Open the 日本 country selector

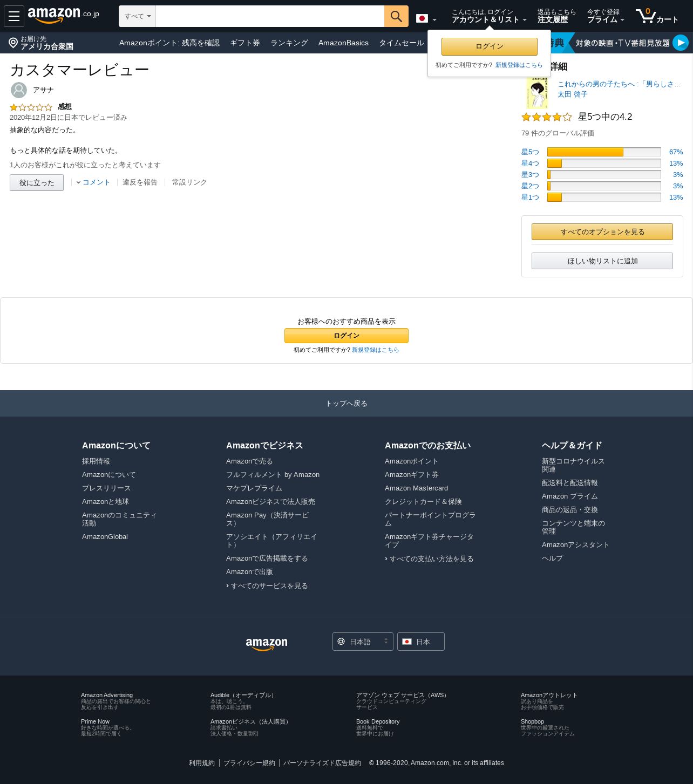[421, 642]
